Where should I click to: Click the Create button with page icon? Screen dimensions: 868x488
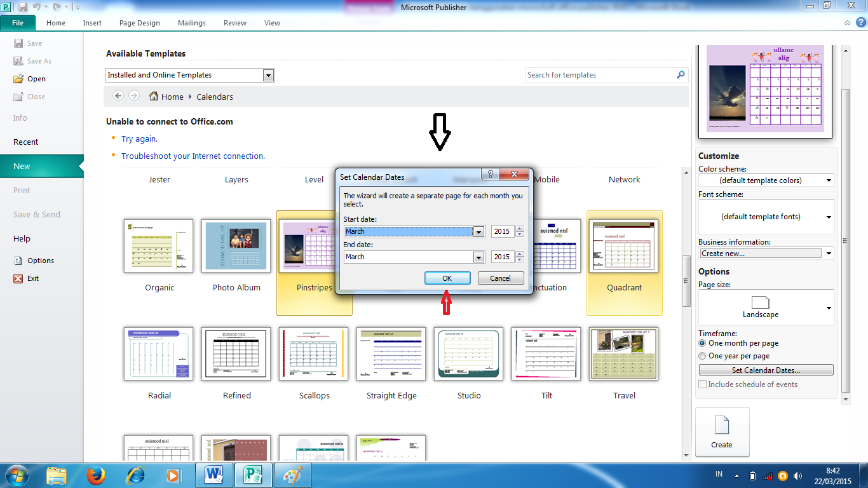(x=722, y=432)
